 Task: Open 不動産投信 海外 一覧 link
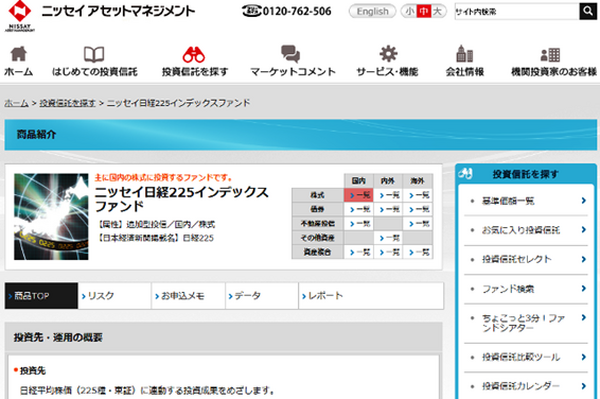pyautogui.click(x=418, y=224)
